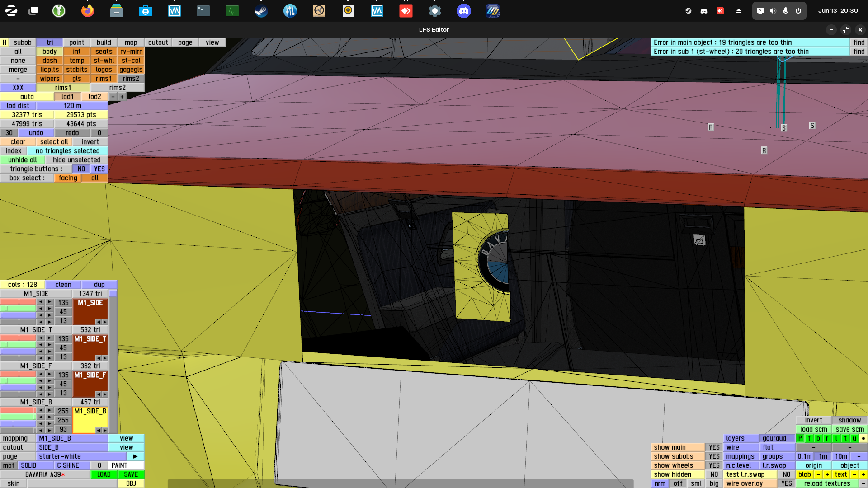Open the cutout SIDE_B selector
Image resolution: width=868 pixels, height=488 pixels.
(x=72, y=447)
